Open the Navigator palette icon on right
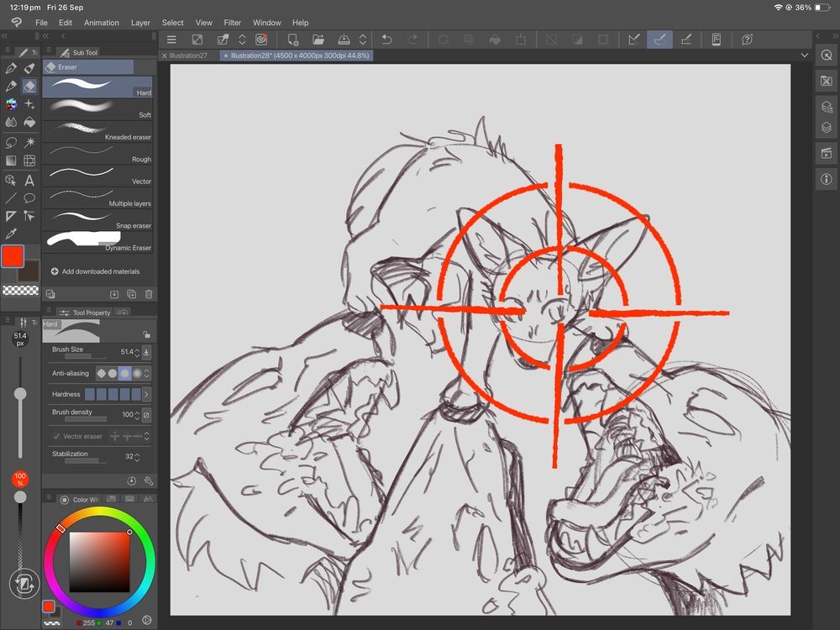 pos(827,55)
